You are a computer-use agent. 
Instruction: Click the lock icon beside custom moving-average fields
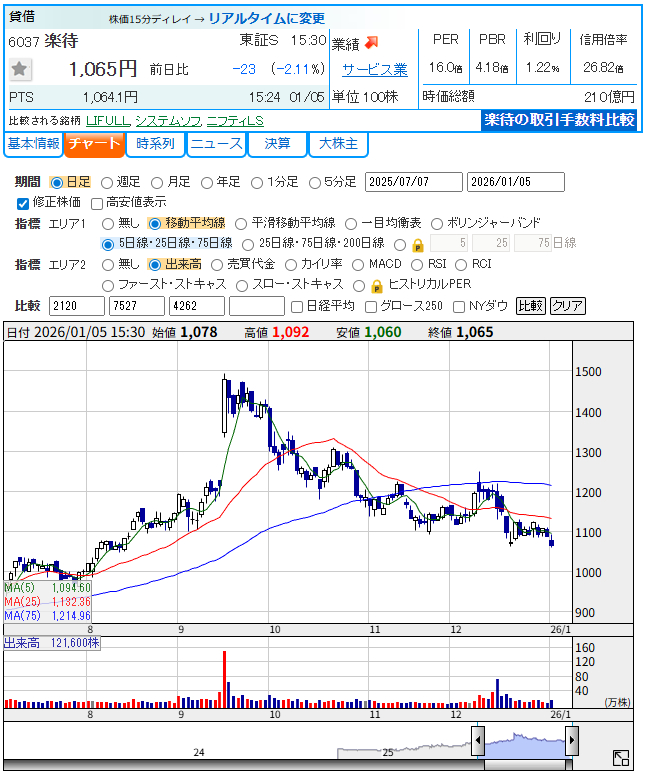(x=417, y=244)
